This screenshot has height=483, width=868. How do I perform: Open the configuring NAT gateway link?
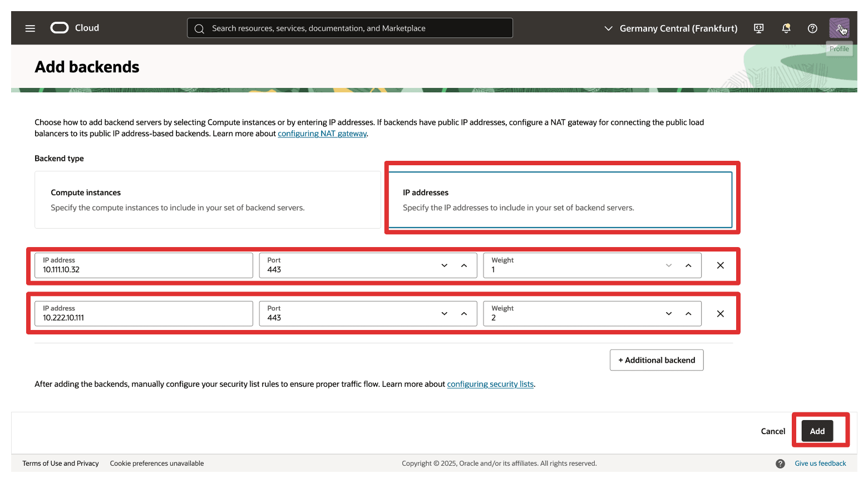pyautogui.click(x=322, y=134)
